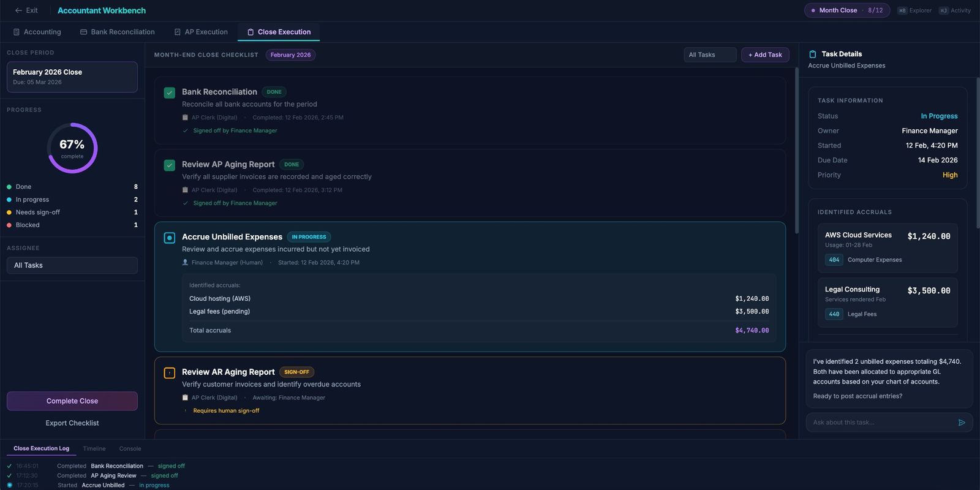This screenshot has height=490, width=980.
Task: Click the Exit back arrow
Action: (18, 10)
